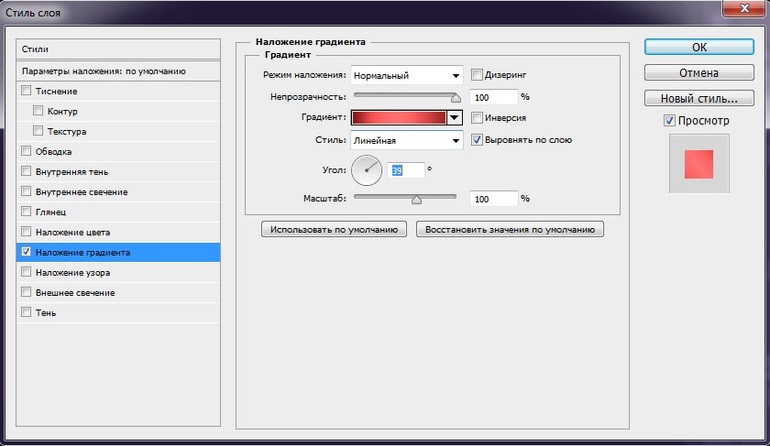Select the Обводка style row

pyautogui.click(x=118, y=152)
